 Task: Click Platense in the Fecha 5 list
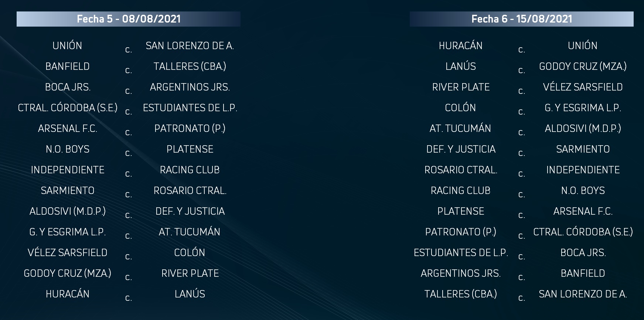pyautogui.click(x=190, y=149)
